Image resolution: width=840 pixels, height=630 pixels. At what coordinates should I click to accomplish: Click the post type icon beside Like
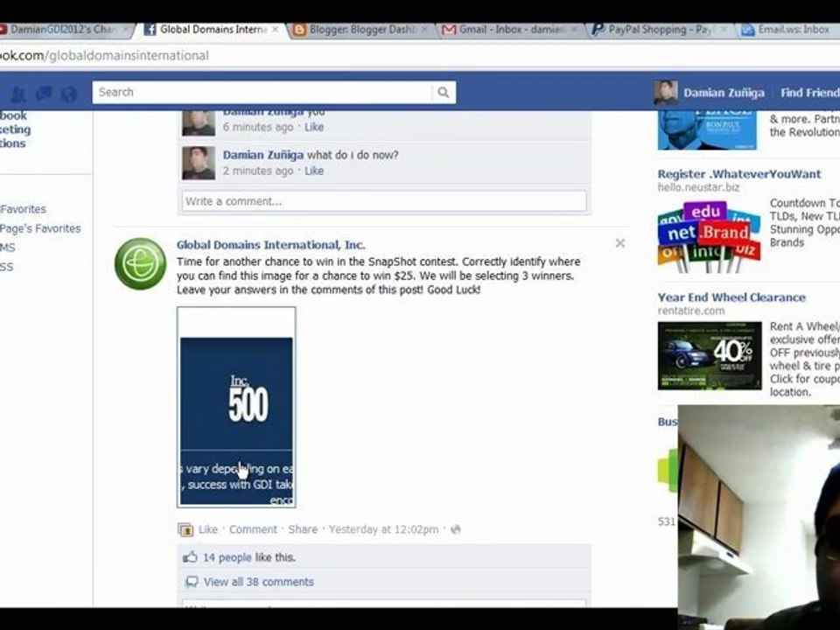[185, 529]
